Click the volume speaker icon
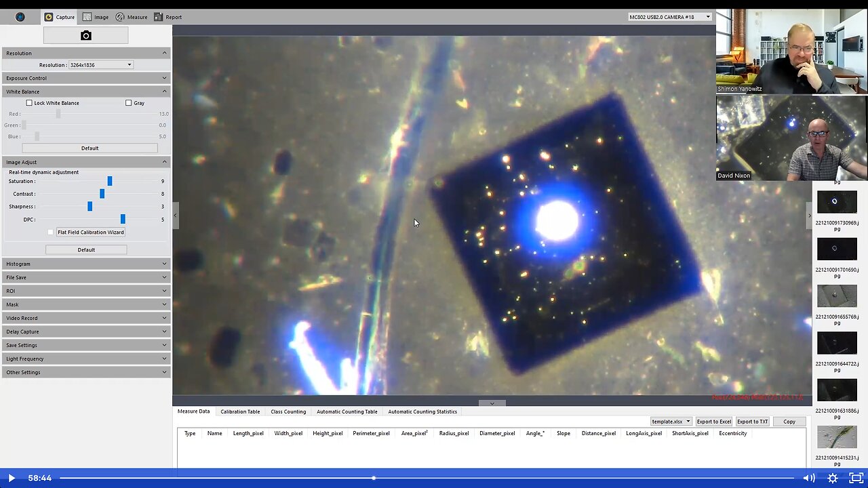Viewport: 868px width, 488px height. coord(809,478)
